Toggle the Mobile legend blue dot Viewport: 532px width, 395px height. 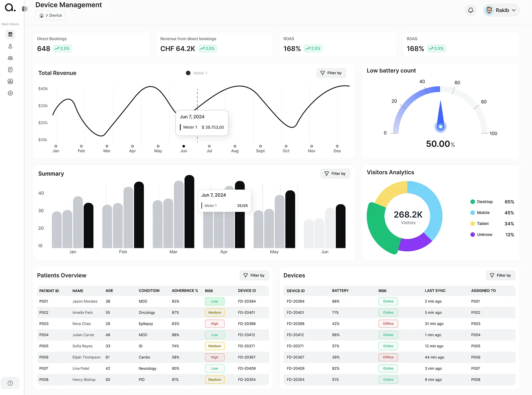(472, 213)
